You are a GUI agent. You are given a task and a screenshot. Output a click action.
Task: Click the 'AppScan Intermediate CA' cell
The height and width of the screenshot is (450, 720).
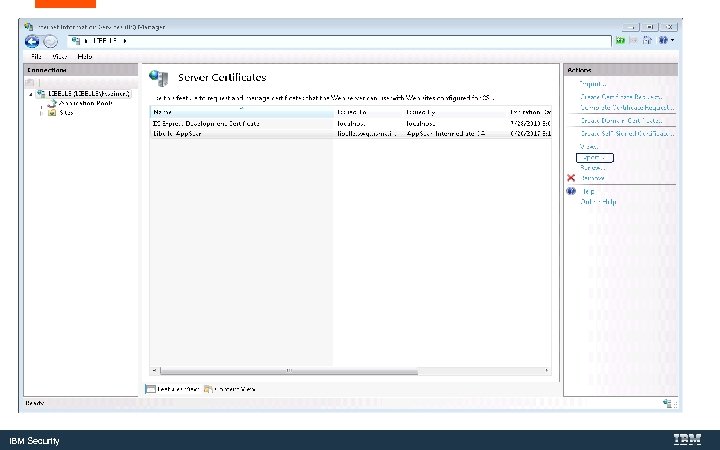point(446,134)
